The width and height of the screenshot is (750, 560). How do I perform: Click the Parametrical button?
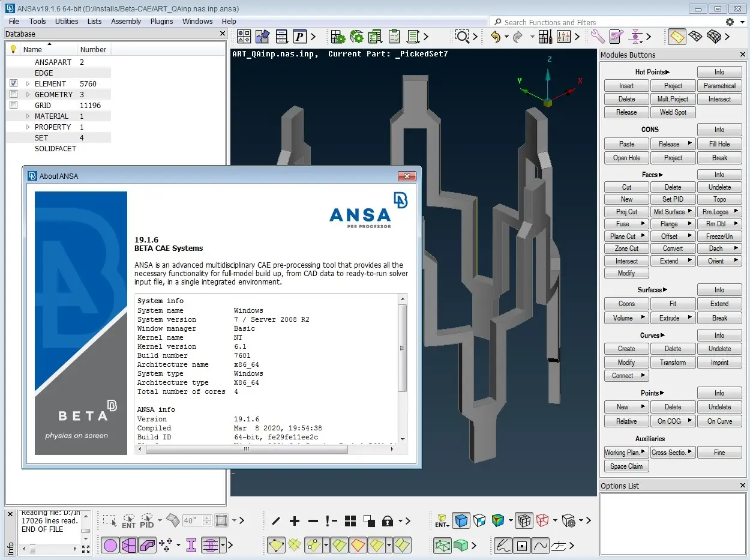tap(719, 86)
